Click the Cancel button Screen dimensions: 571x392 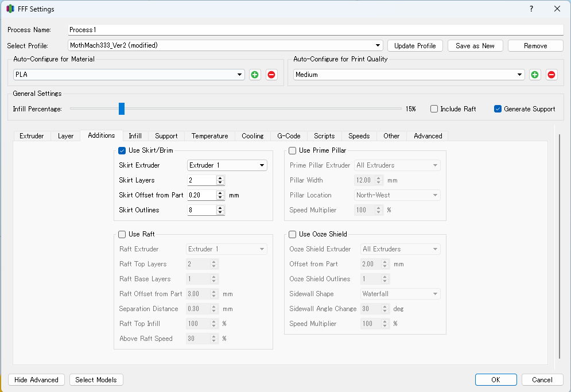pos(542,379)
